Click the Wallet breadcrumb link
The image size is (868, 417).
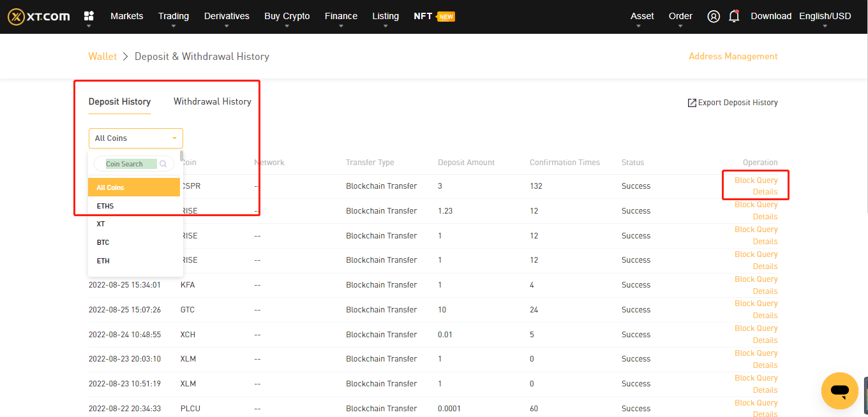[x=102, y=56]
